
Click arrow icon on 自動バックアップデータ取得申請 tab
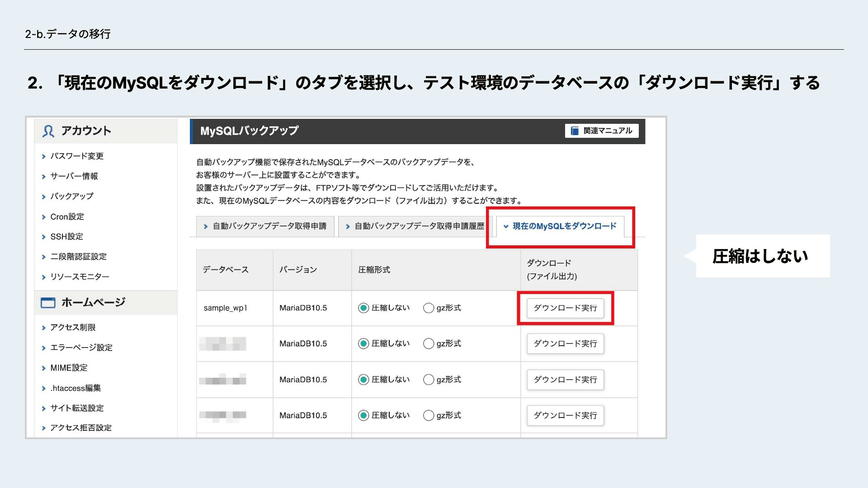[x=206, y=226]
